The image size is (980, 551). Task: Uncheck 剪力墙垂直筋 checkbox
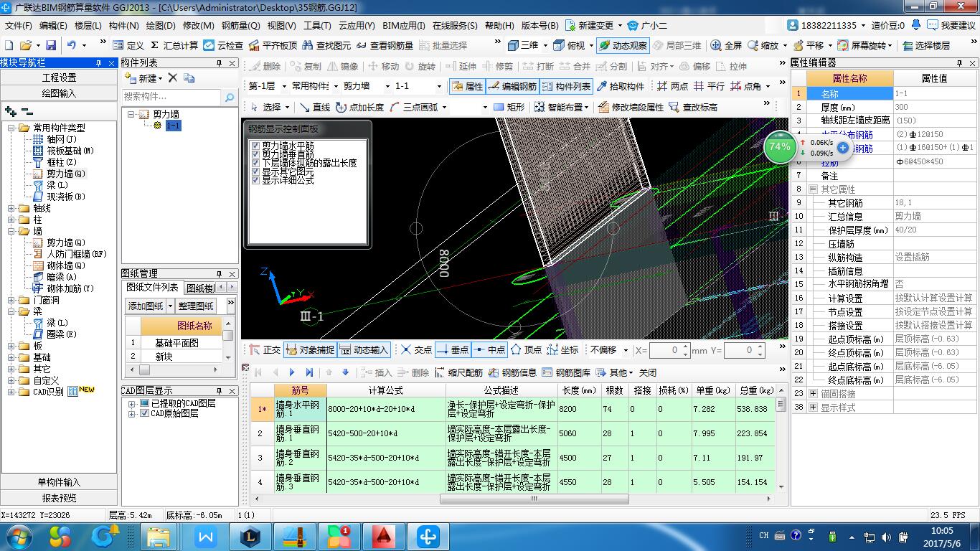(255, 154)
